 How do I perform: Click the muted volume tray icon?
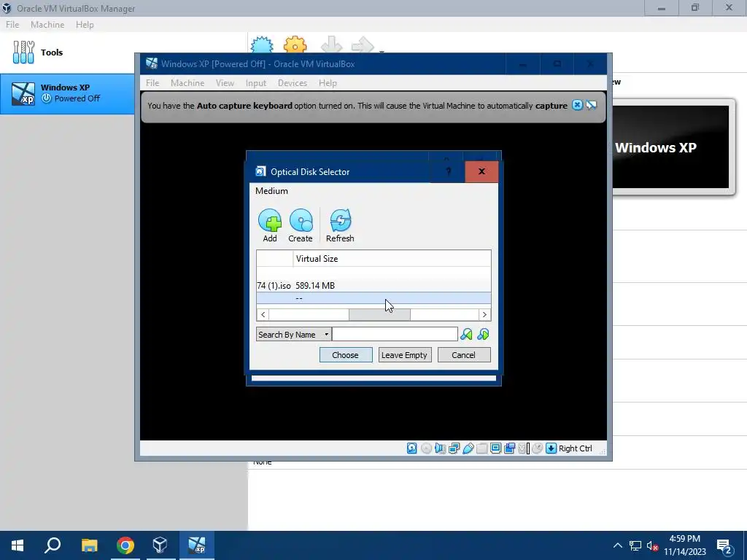pos(652,545)
